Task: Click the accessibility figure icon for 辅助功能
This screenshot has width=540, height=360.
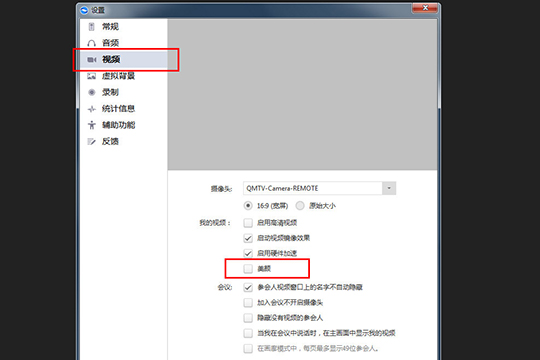Action: coord(91,125)
